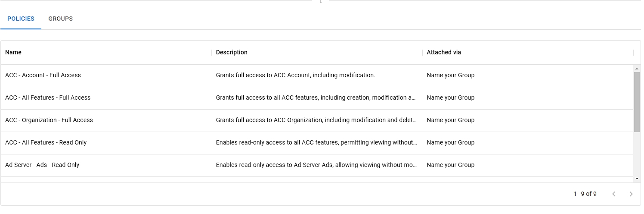
Task: Sort by the Description column header
Action: [232, 53]
